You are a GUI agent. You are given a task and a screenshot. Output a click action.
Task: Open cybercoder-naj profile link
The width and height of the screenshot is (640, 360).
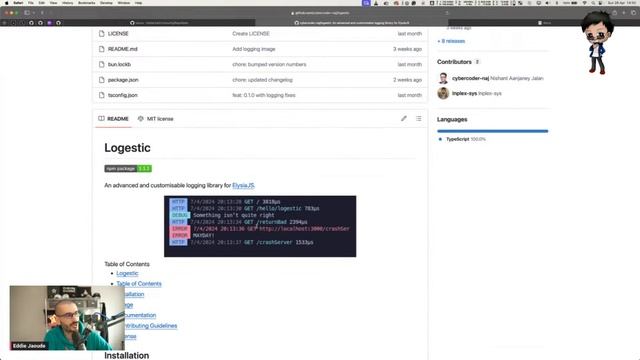click(470, 78)
